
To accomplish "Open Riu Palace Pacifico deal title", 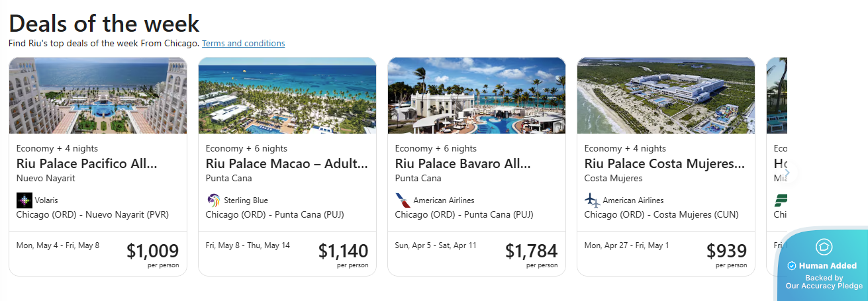I will [87, 163].
